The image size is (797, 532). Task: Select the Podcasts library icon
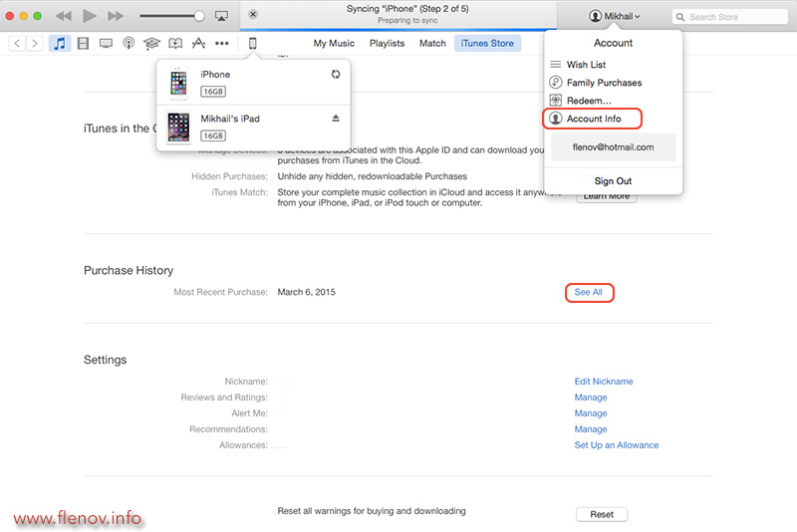click(x=130, y=43)
